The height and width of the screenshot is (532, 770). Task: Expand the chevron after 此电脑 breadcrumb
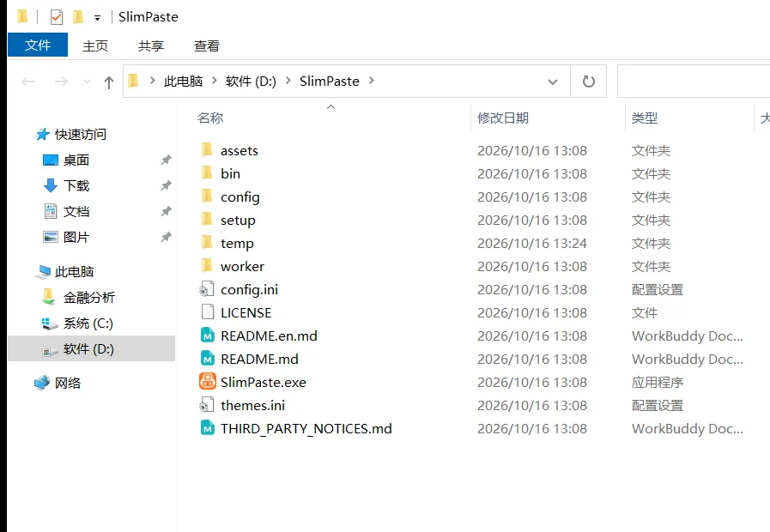point(214,81)
